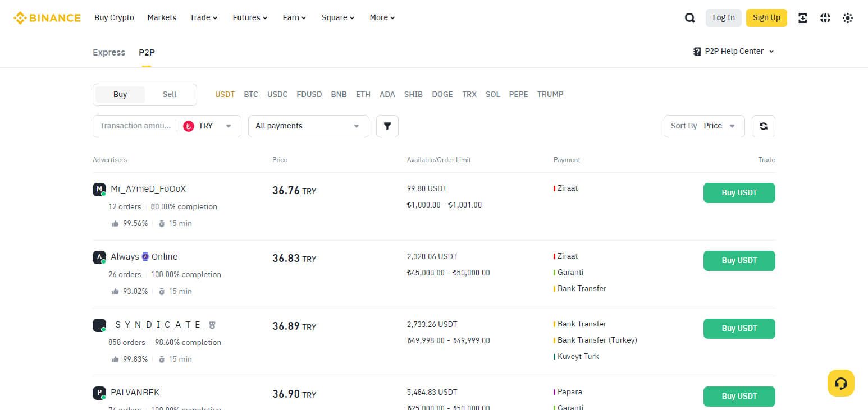The image size is (868, 410).
Task: Select the USDC coin tab
Action: (277, 95)
